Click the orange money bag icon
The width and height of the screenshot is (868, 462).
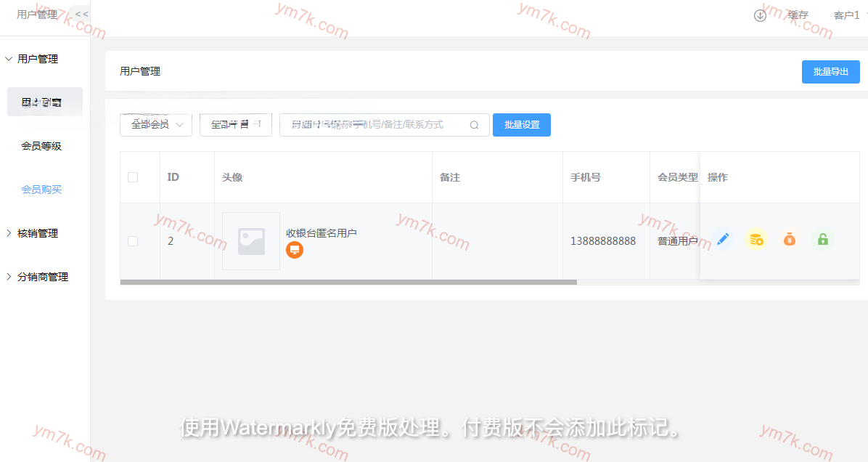(790, 239)
